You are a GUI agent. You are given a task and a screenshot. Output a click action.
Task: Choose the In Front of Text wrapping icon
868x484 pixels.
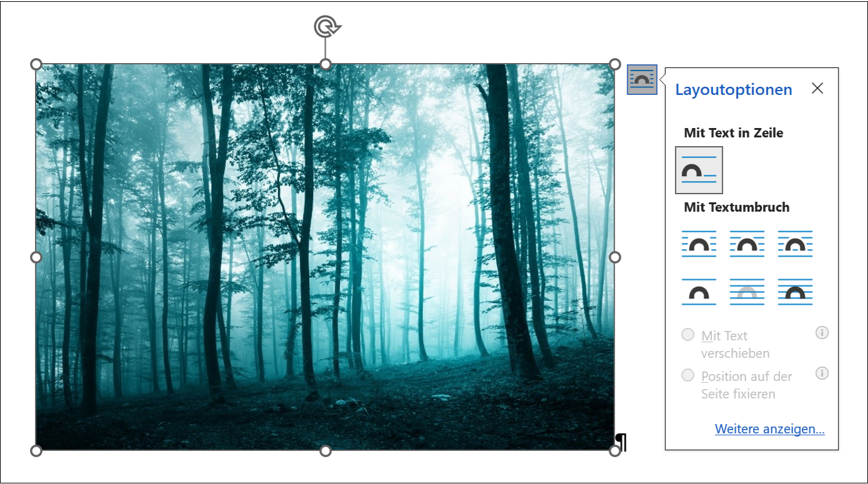[x=795, y=292]
